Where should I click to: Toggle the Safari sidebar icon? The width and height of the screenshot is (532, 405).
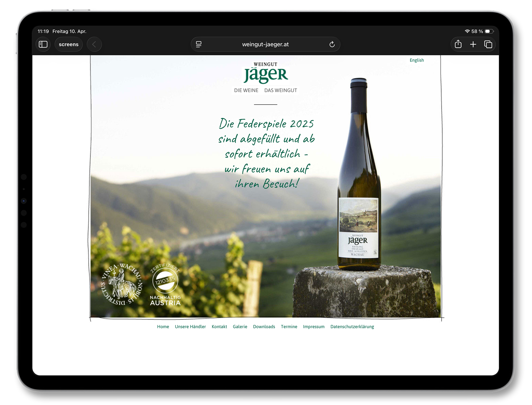(43, 44)
